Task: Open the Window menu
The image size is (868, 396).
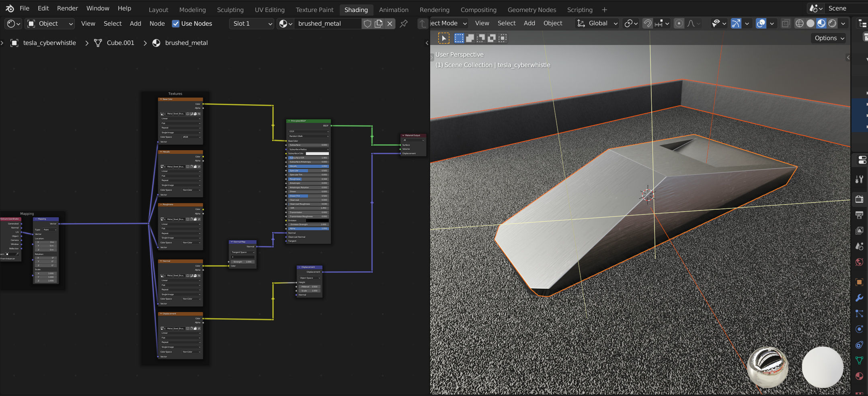Action: 98,8
